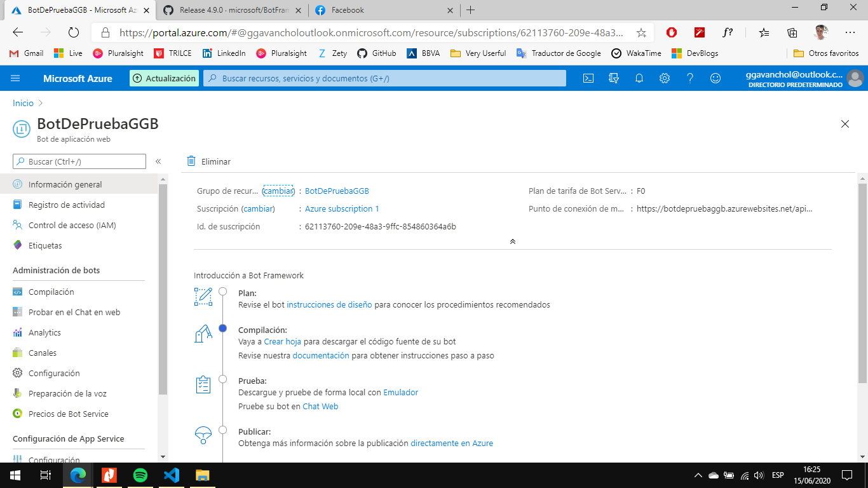Open the help question mark icon
The height and width of the screenshot is (488, 868).
click(690, 78)
